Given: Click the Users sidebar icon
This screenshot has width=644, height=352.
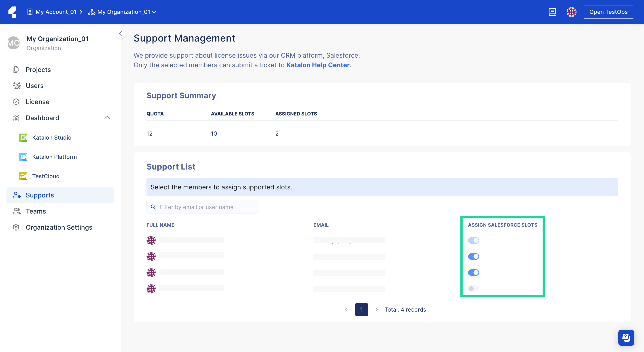Looking at the screenshot, I should point(17,86).
